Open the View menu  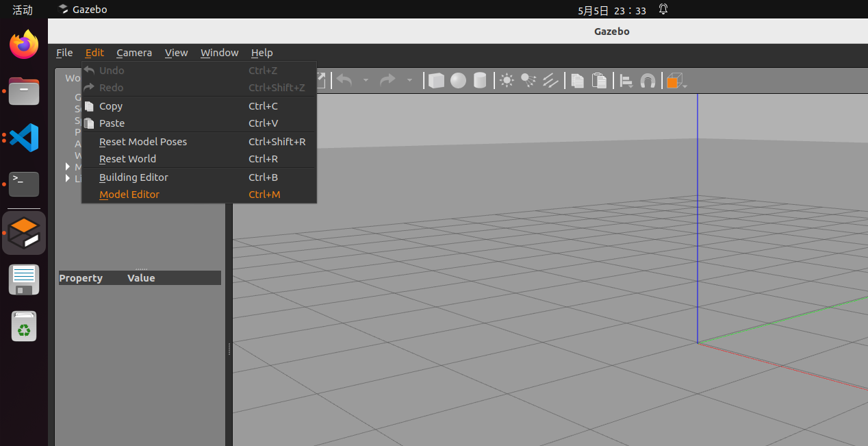pyautogui.click(x=176, y=53)
